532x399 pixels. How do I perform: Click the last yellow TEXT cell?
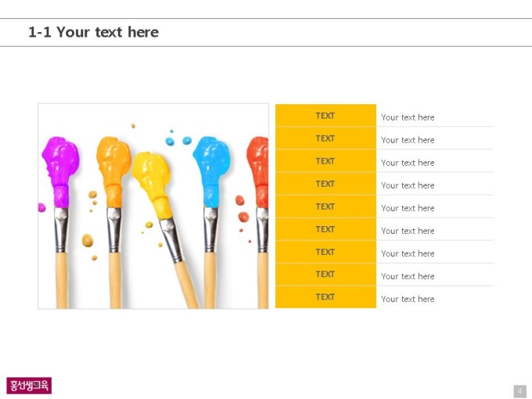point(325,297)
